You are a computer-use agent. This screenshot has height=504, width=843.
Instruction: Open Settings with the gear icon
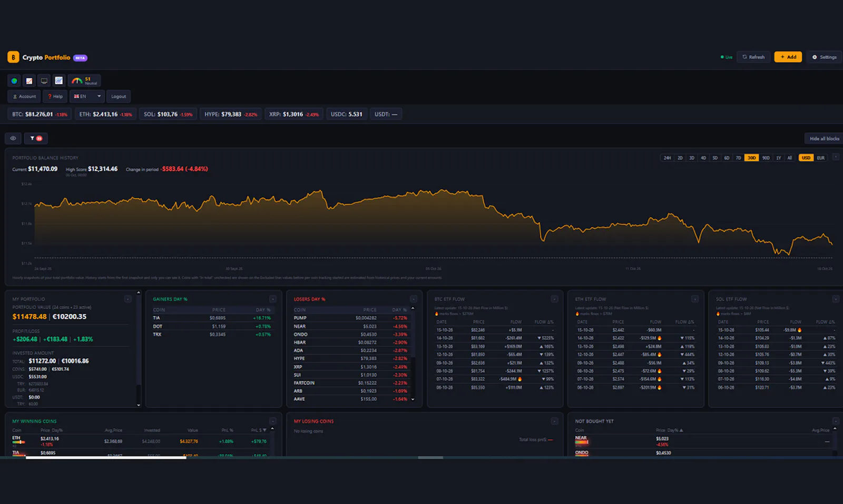(825, 57)
